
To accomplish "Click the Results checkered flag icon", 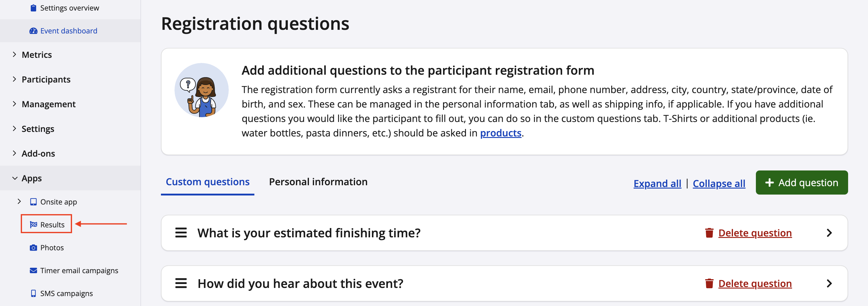I will (33, 225).
